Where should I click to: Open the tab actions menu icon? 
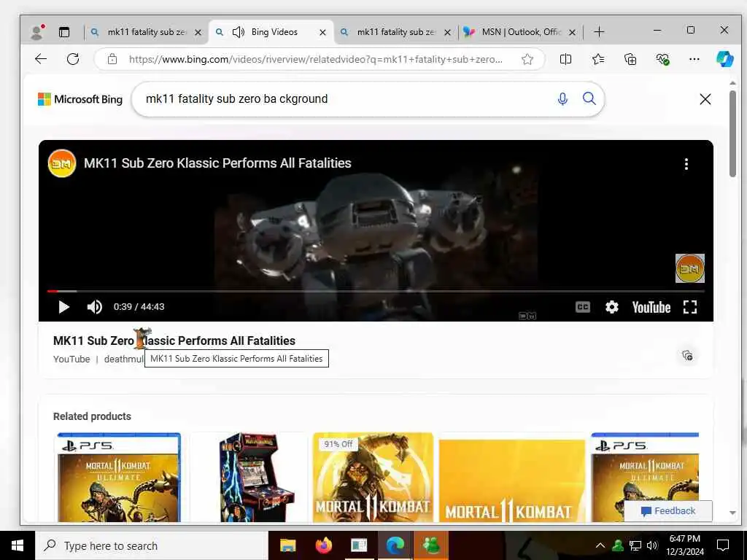(x=64, y=32)
